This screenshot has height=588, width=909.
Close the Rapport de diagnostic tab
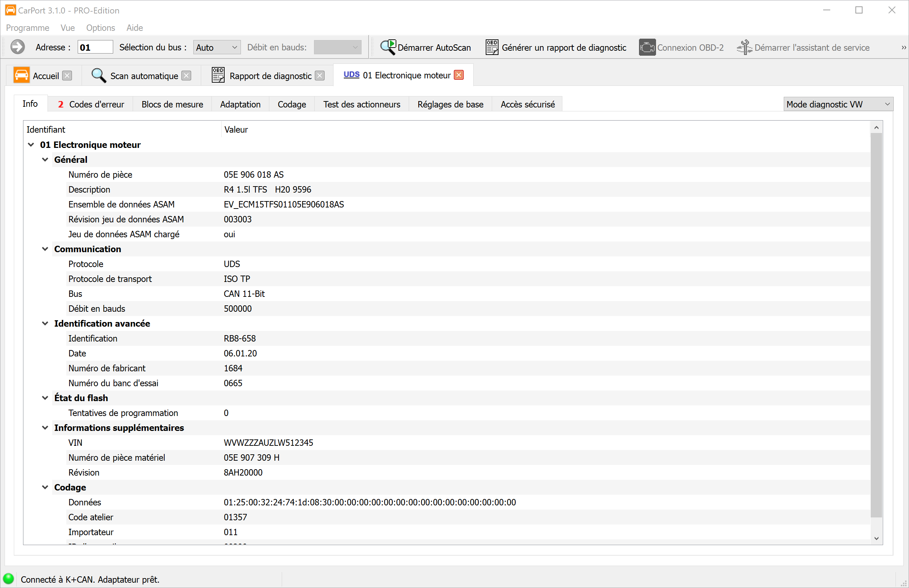point(320,76)
